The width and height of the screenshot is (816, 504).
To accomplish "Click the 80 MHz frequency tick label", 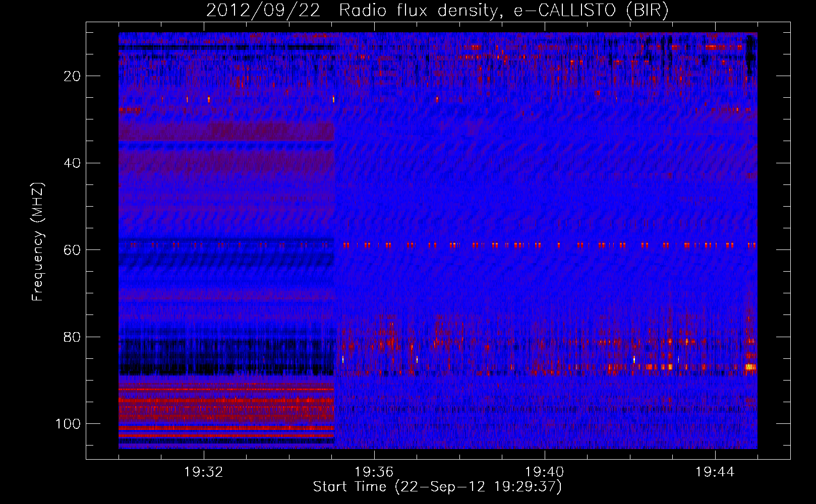I will [x=73, y=337].
